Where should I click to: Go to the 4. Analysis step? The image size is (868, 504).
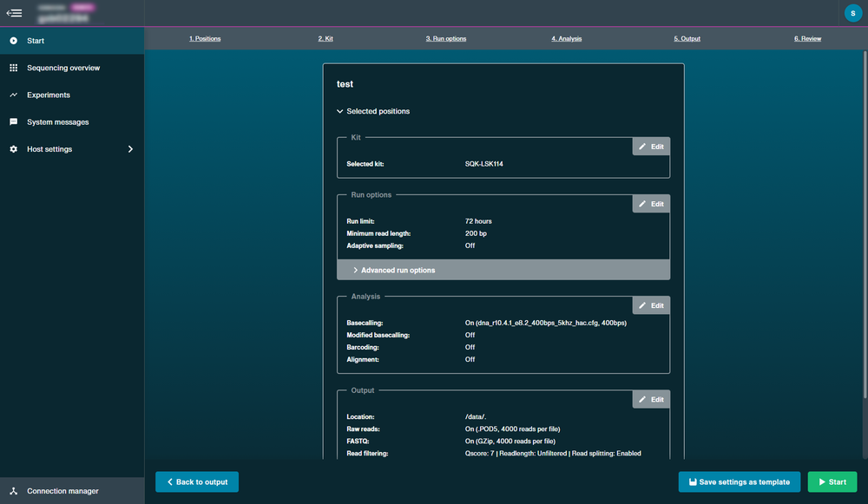tap(566, 39)
